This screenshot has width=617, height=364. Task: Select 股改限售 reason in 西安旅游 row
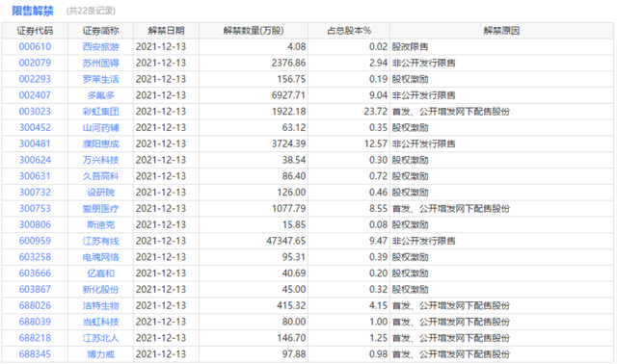point(410,47)
